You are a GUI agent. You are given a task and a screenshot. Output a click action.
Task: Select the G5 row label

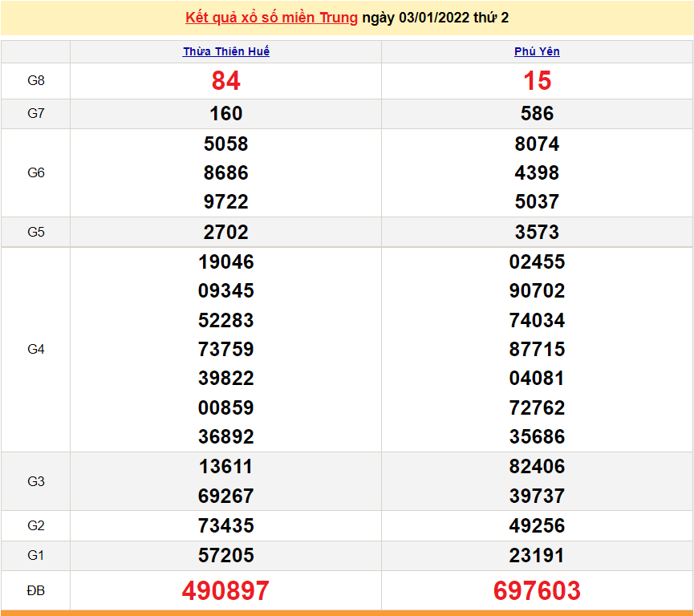(x=35, y=232)
